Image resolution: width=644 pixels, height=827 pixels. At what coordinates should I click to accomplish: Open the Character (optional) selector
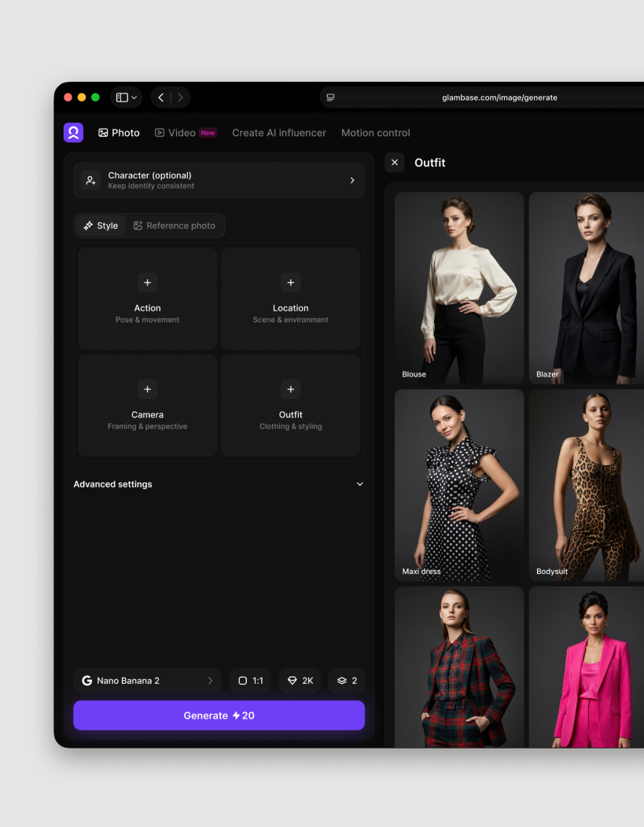219,180
